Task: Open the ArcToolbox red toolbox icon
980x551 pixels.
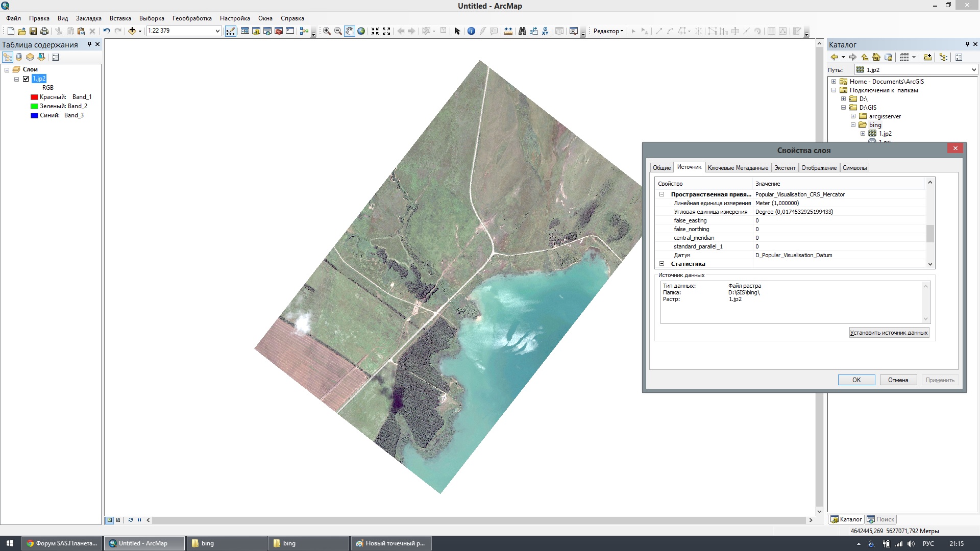Action: tap(279, 31)
